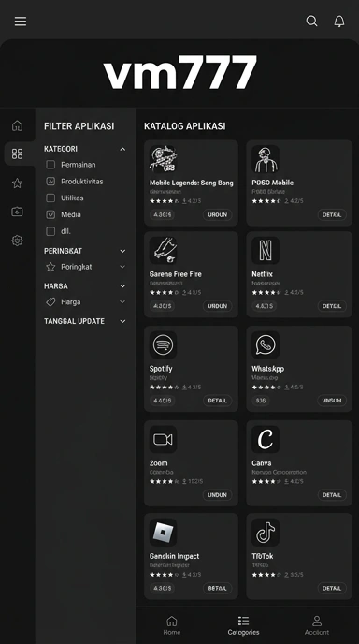
Task: Open notifications bell
Action: 339,22
